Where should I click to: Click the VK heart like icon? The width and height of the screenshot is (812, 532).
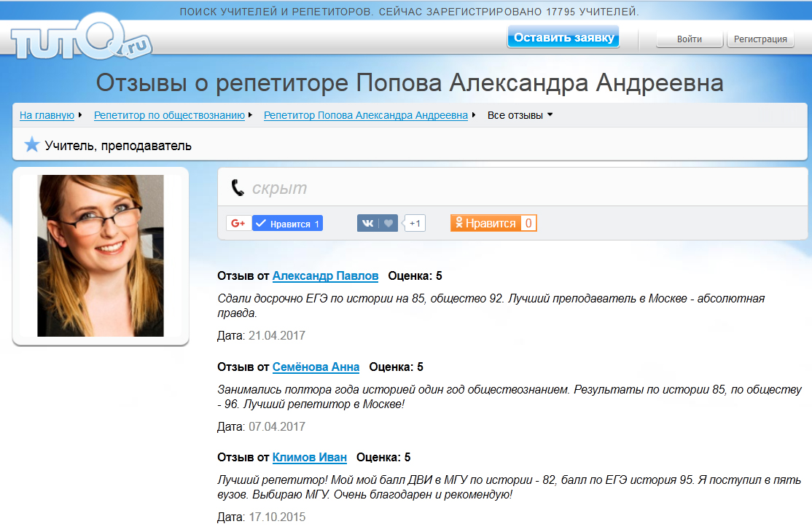click(x=389, y=223)
